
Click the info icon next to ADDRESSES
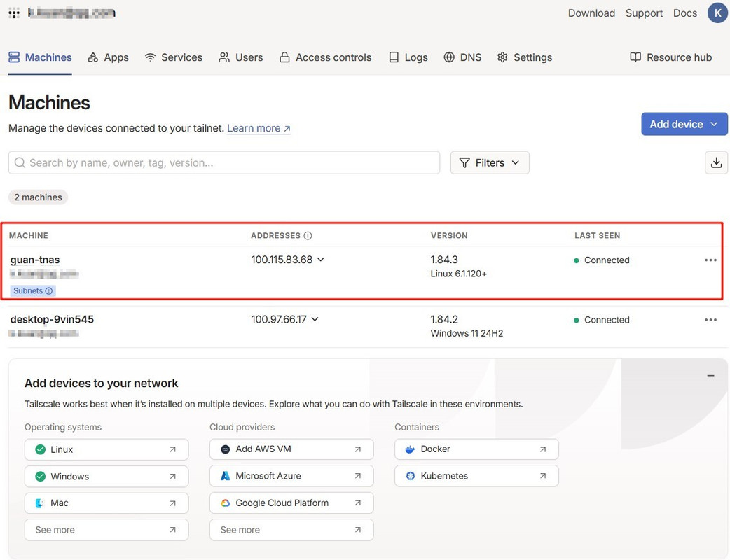click(308, 235)
